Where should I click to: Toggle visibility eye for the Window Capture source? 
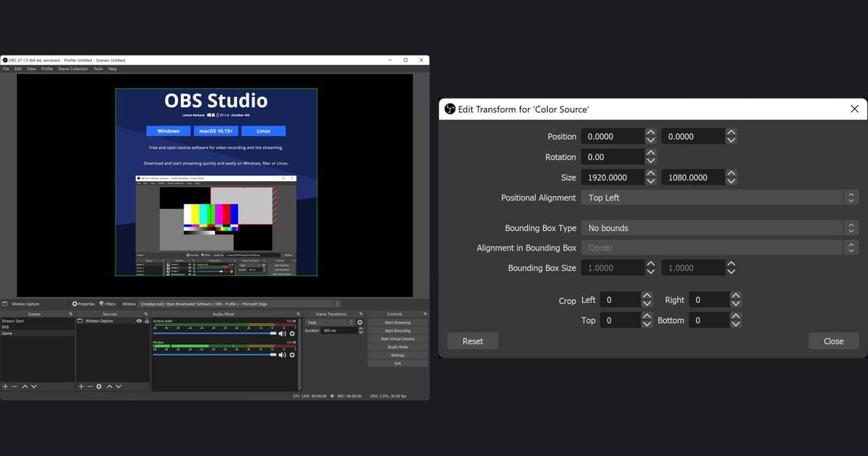(x=139, y=321)
